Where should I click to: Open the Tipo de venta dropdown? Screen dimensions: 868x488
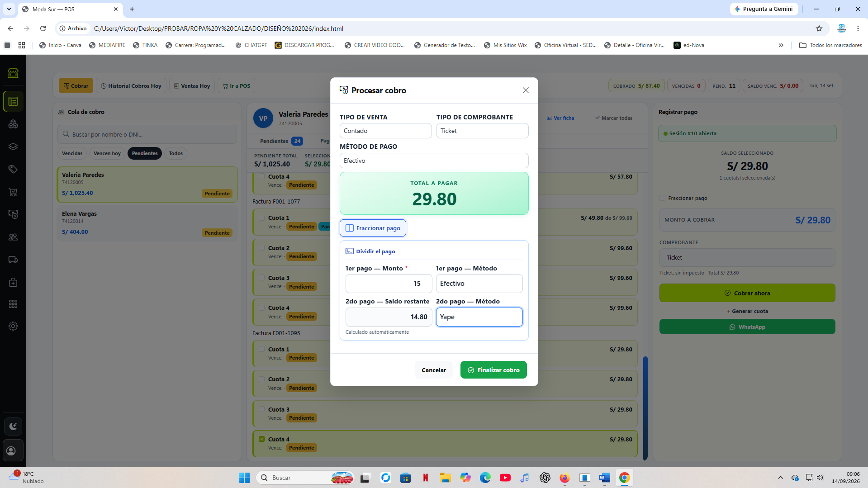pyautogui.click(x=385, y=131)
